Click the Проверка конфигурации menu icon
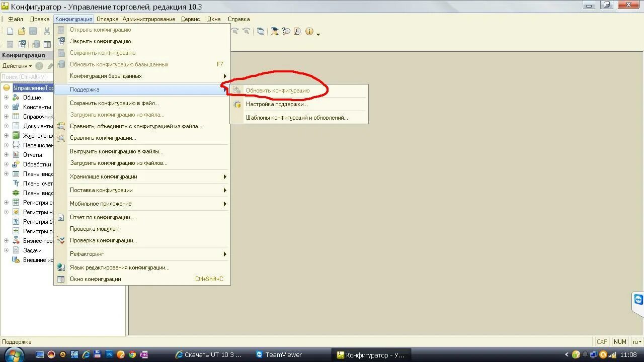The width and height of the screenshot is (644, 362). [61, 240]
